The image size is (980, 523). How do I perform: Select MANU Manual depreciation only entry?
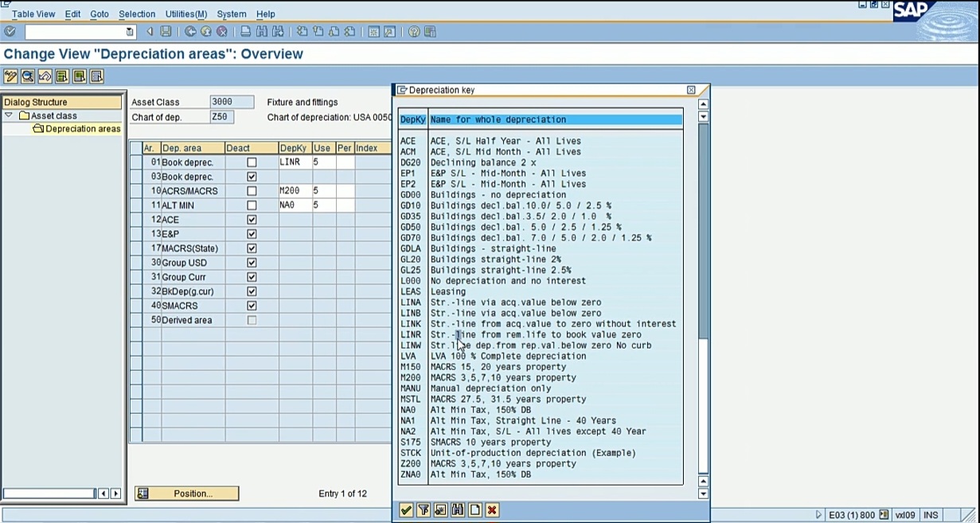click(x=540, y=388)
